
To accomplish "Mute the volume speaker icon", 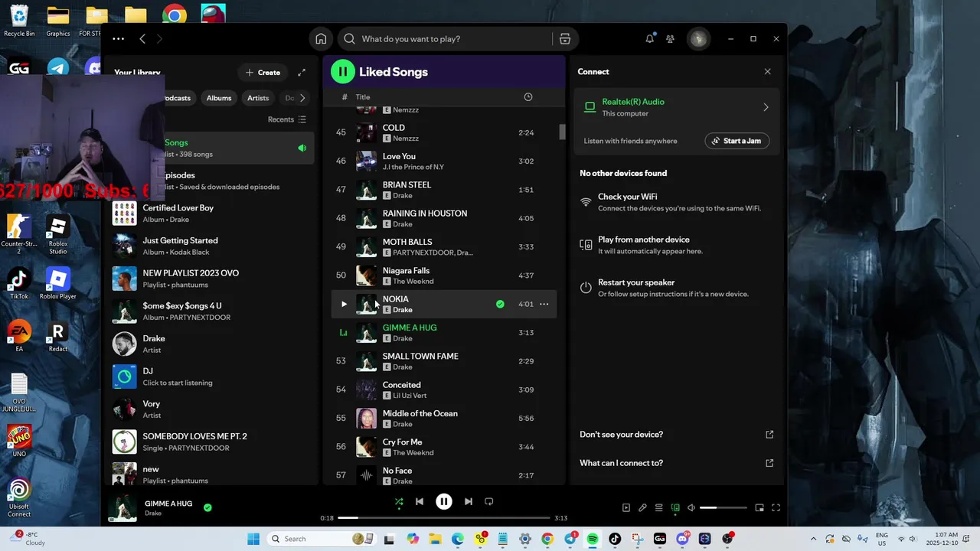I will click(691, 507).
